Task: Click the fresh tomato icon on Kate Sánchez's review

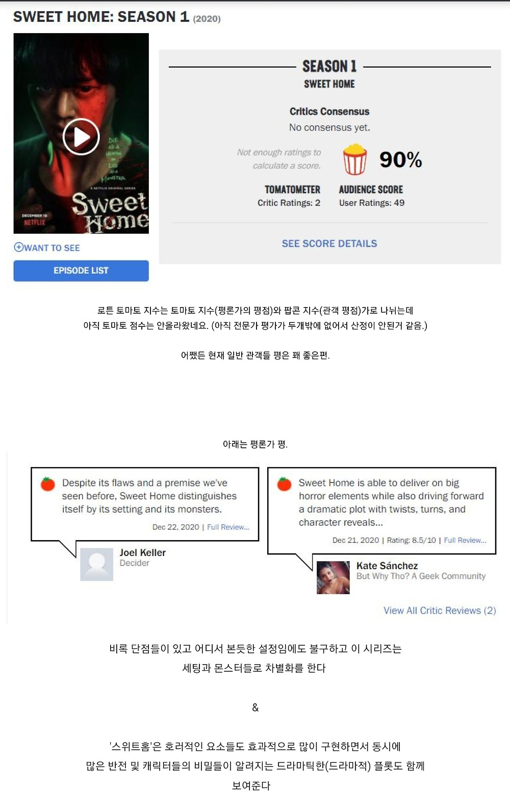Action: [x=284, y=483]
